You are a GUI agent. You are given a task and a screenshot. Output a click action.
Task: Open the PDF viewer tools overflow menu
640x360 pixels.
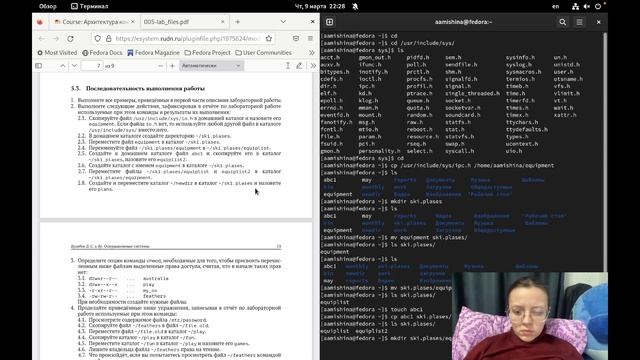point(313,66)
